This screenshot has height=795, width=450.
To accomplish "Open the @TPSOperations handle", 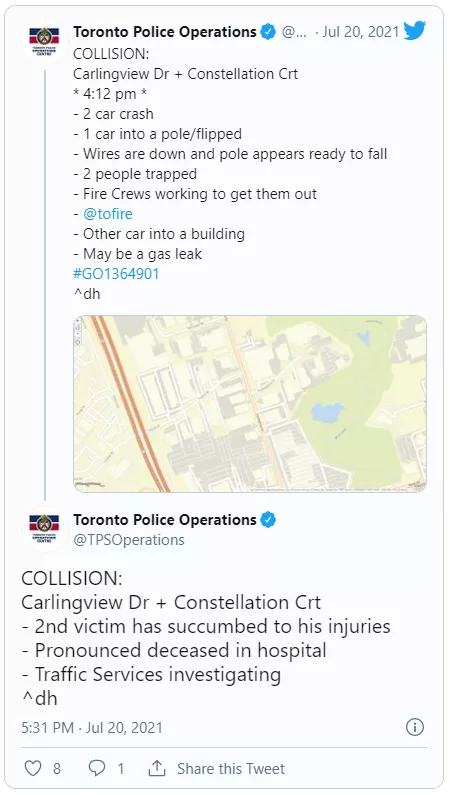I will click(129, 539).
